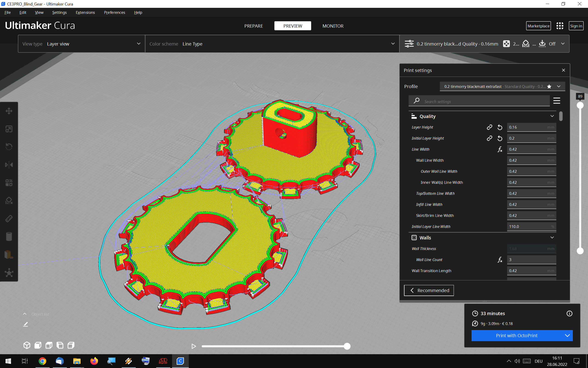Screen dimensions: 588x368
Task: Open the Color scheme dropdown
Action: pos(272,44)
